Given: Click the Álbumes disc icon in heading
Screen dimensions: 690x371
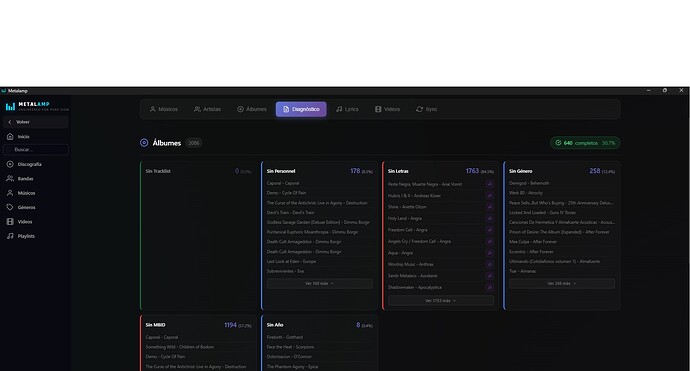Looking at the screenshot, I should pyautogui.click(x=144, y=143).
